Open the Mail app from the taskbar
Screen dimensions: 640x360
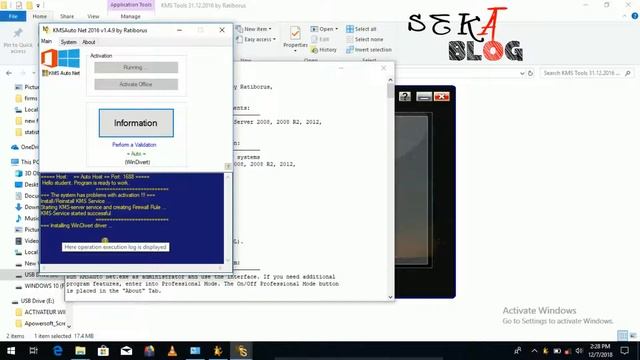(126, 351)
